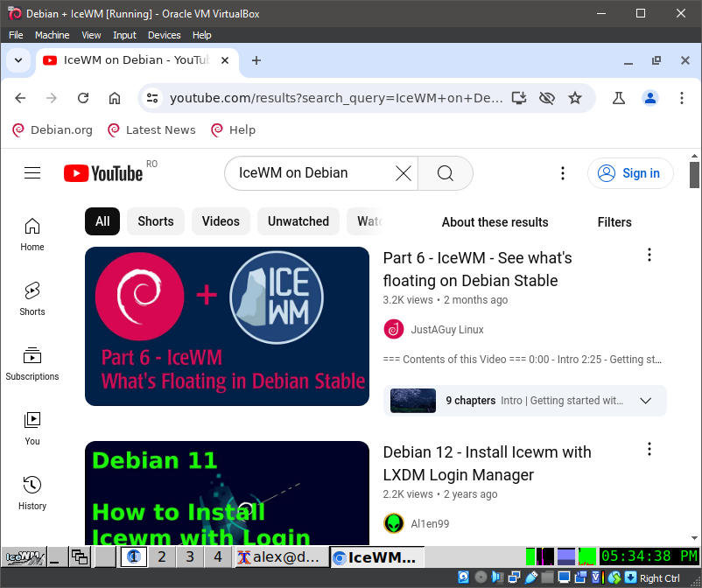Expand the 9 chapters list
Image resolution: width=702 pixels, height=588 pixels.
646,400
